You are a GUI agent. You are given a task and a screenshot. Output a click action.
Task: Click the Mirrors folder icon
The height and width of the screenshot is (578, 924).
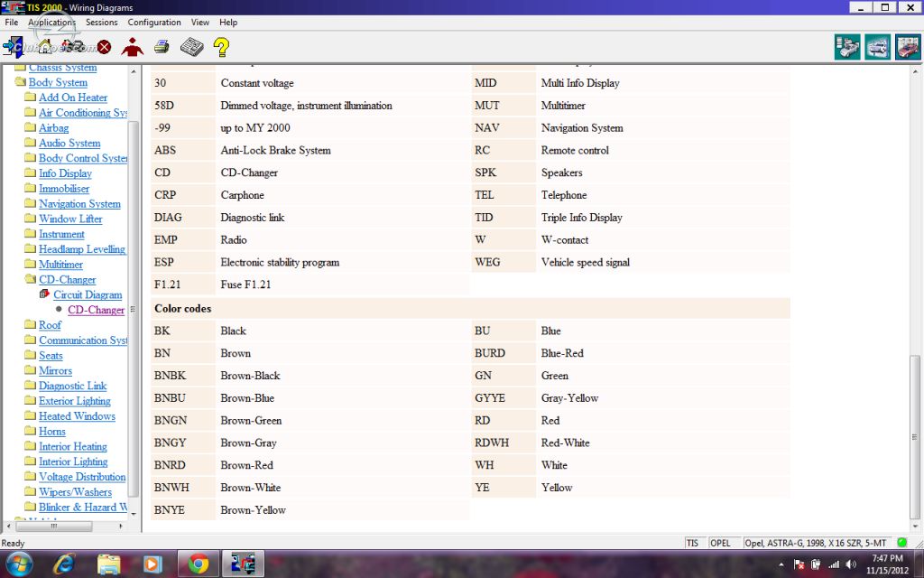click(30, 369)
